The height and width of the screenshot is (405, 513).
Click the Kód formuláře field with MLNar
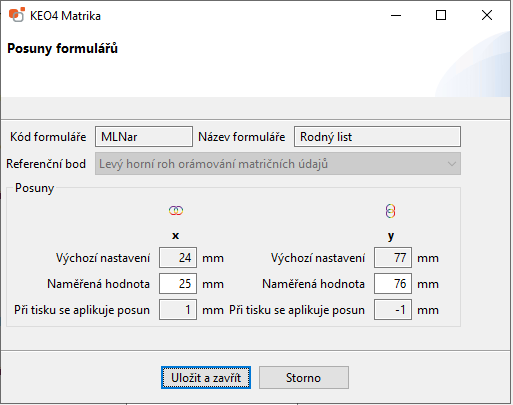point(144,136)
